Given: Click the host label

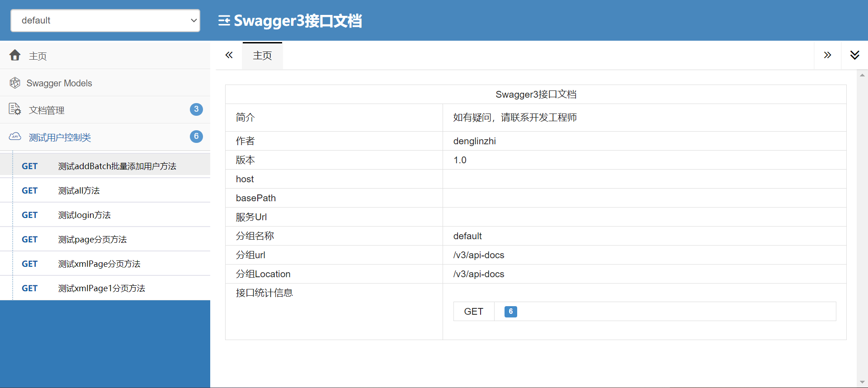Looking at the screenshot, I should coord(245,179).
